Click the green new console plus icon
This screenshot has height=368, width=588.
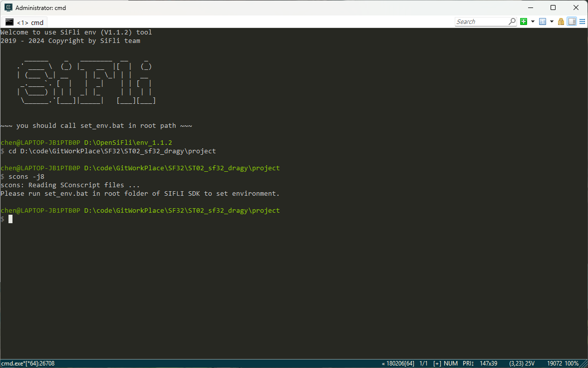[524, 21]
